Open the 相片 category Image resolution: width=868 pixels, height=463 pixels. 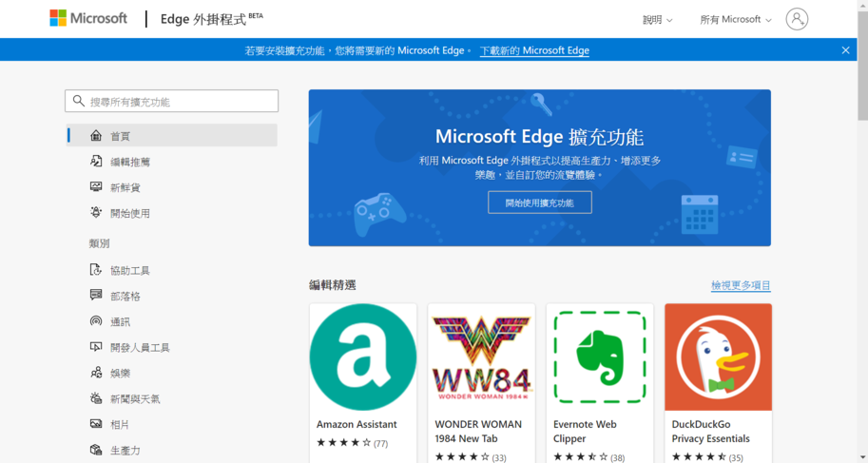pyautogui.click(x=120, y=425)
